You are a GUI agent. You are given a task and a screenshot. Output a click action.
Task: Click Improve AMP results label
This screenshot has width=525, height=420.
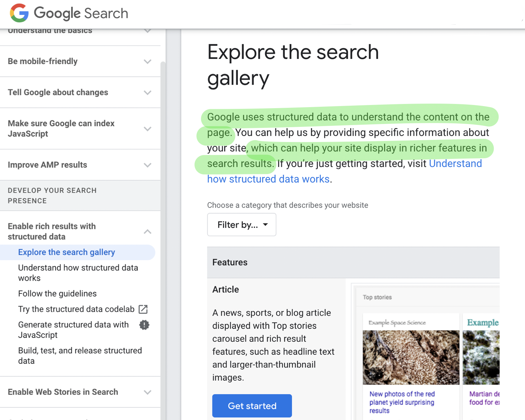coord(48,165)
